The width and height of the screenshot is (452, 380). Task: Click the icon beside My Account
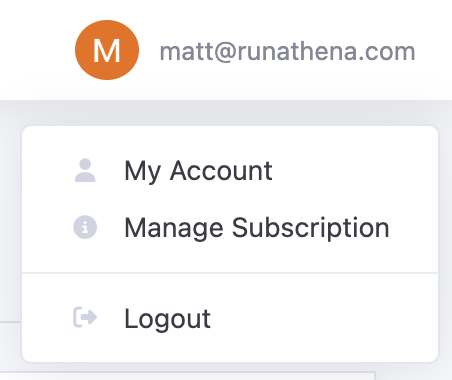(85, 170)
